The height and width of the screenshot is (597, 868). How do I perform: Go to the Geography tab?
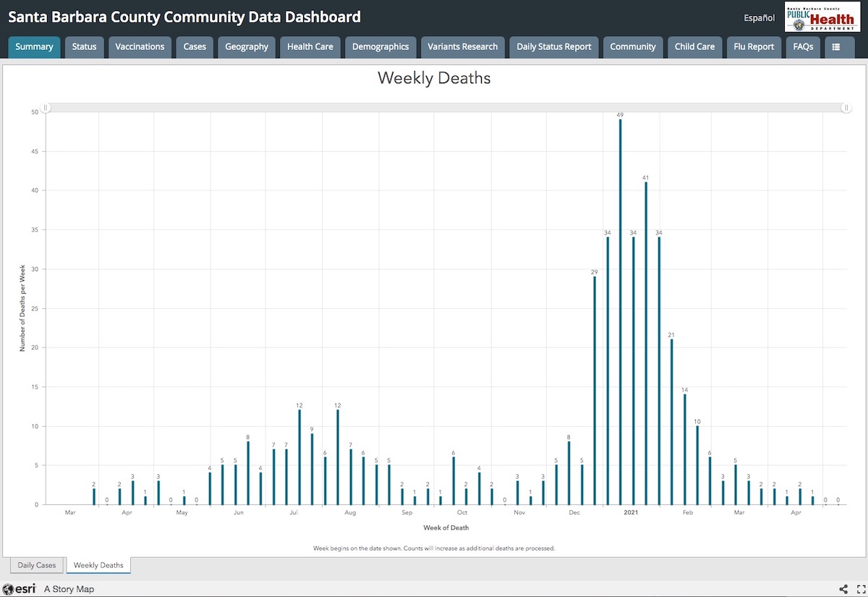click(x=247, y=47)
